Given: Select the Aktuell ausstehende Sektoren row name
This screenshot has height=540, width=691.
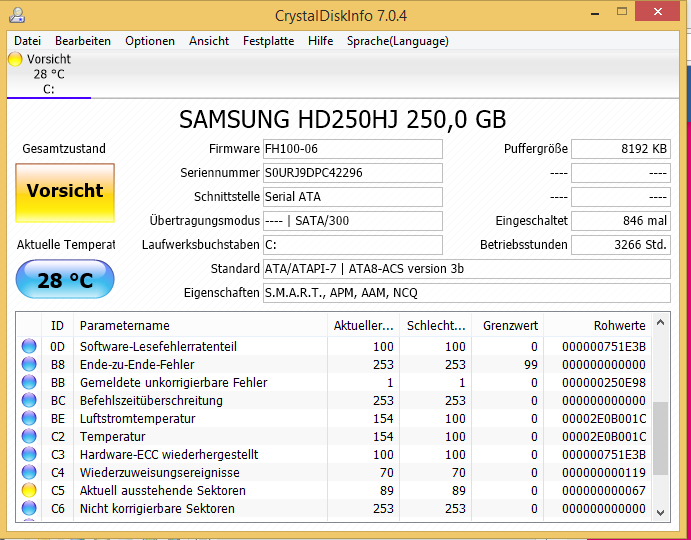Looking at the screenshot, I should click(163, 490).
